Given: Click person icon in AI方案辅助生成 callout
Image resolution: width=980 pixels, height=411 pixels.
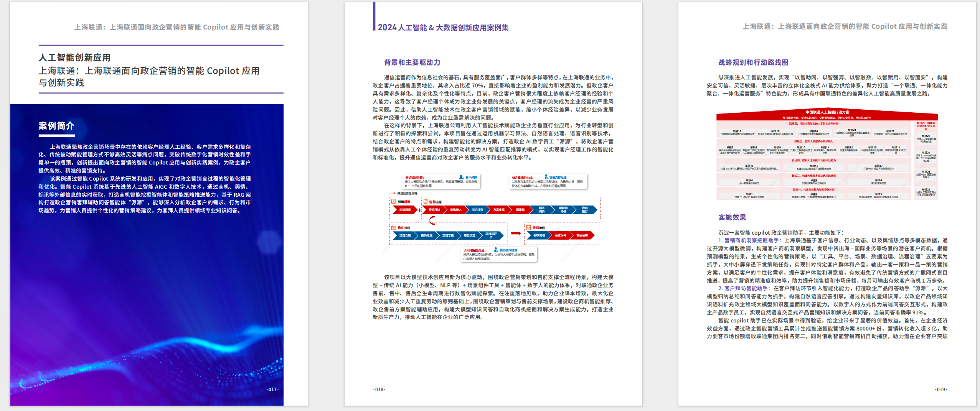Looking at the screenshot, I should [546, 177].
